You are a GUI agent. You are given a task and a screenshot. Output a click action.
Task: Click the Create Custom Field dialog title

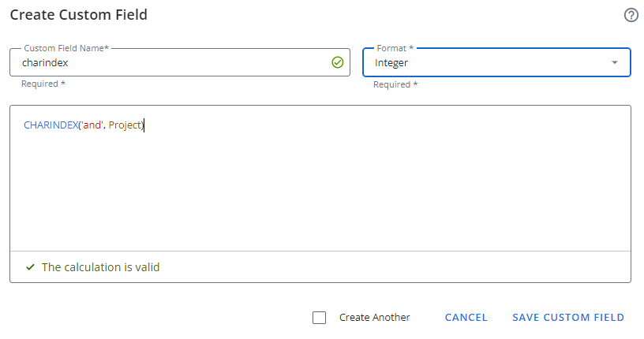tap(78, 15)
